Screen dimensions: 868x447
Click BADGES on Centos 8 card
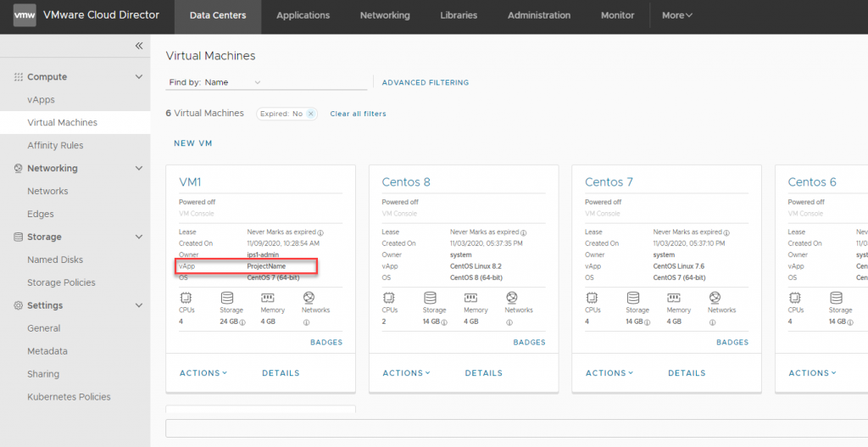529,343
